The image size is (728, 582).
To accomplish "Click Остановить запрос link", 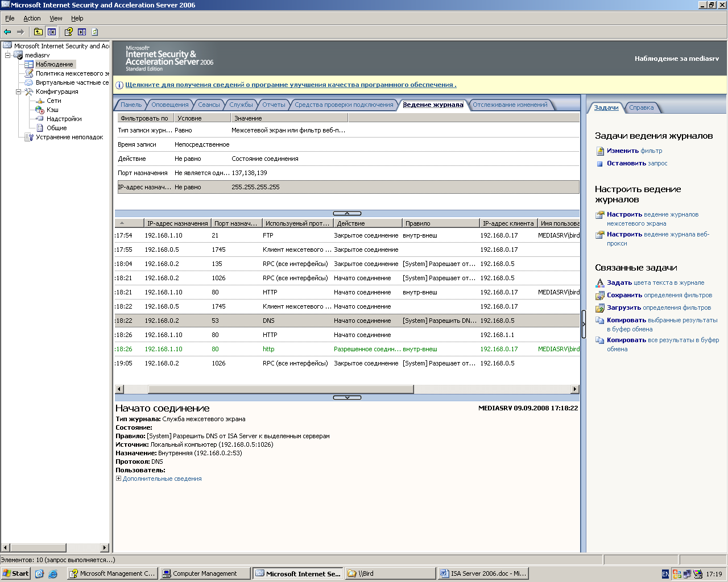I will (637, 163).
